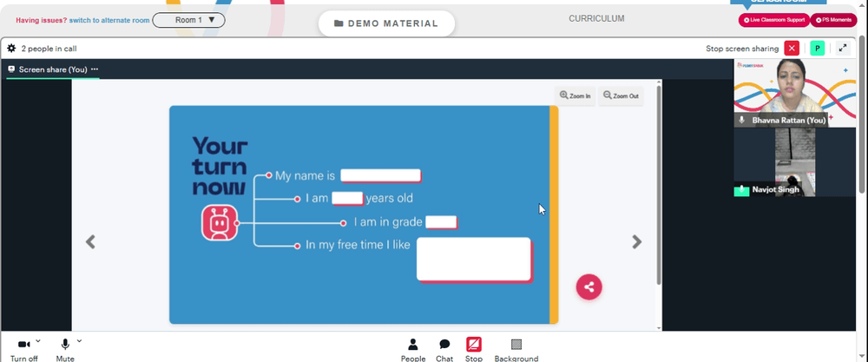The width and height of the screenshot is (868, 362).
Task: Click the slide viewer vertical scrollbar
Action: [x=659, y=186]
